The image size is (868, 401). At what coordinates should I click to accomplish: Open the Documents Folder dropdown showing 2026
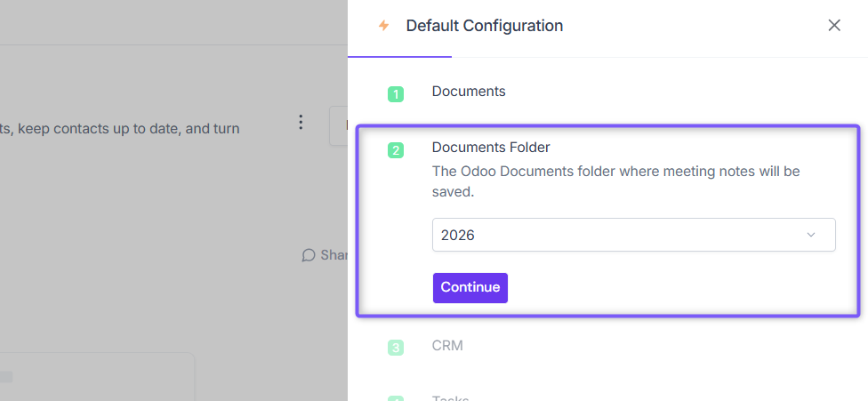coord(633,235)
